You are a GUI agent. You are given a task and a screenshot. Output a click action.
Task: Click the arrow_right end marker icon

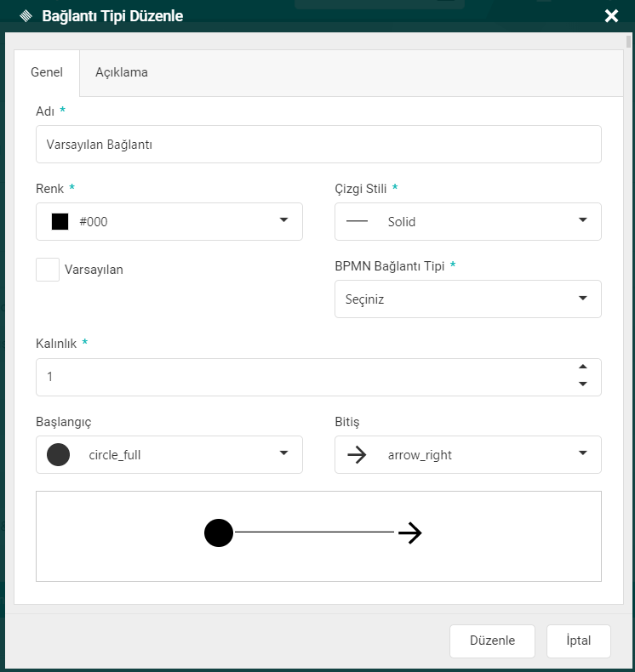pyautogui.click(x=358, y=454)
